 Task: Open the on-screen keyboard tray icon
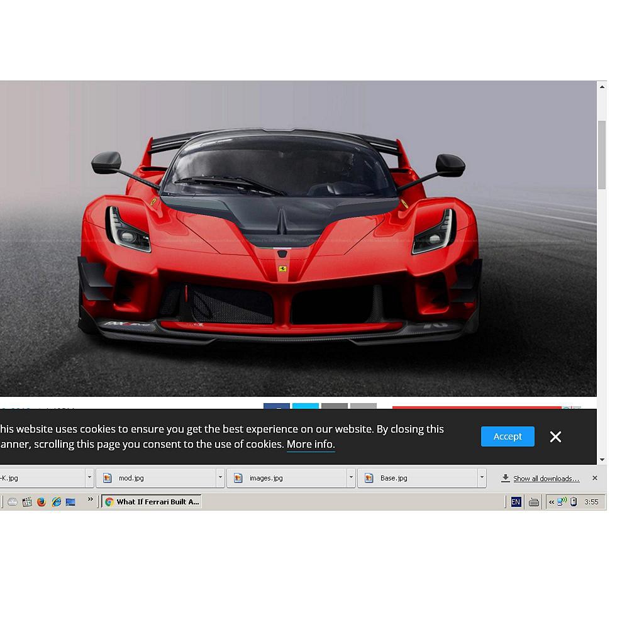(x=533, y=502)
